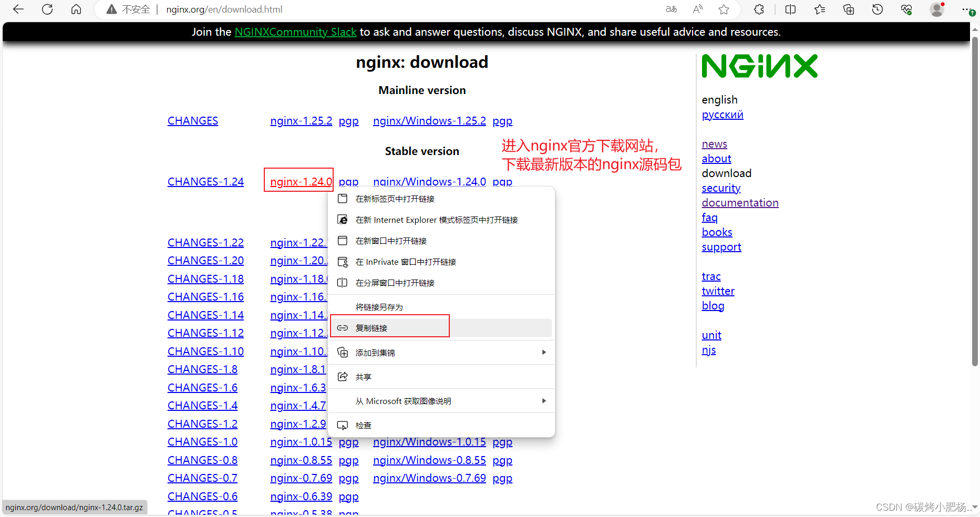Image resolution: width=980 pixels, height=517 pixels.
Task: Add this page to favorites with the star
Action: [724, 9]
